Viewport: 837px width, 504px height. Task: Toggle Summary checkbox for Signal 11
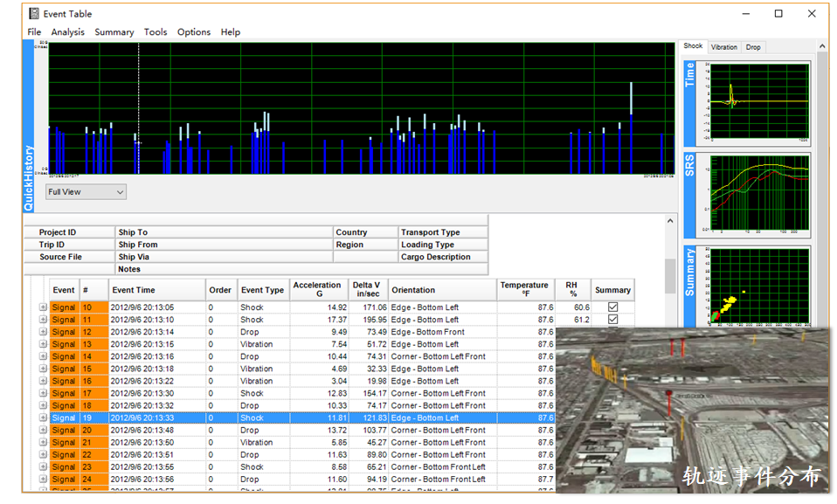tap(612, 320)
